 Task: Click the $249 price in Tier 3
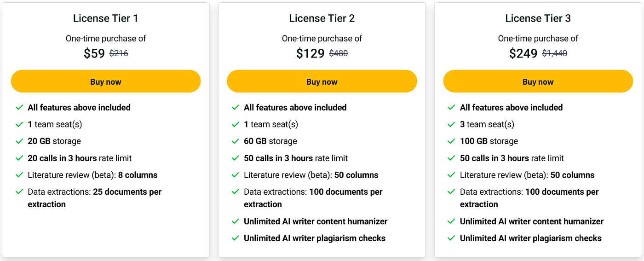[523, 53]
